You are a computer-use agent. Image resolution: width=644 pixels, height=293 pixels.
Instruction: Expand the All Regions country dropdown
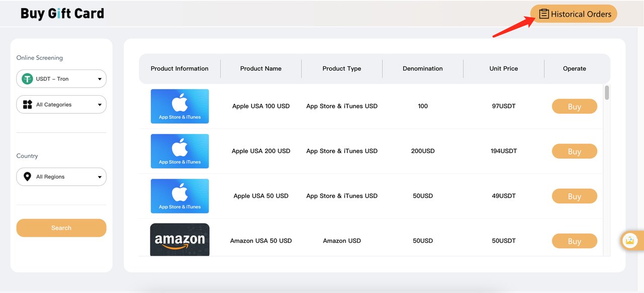click(99, 177)
